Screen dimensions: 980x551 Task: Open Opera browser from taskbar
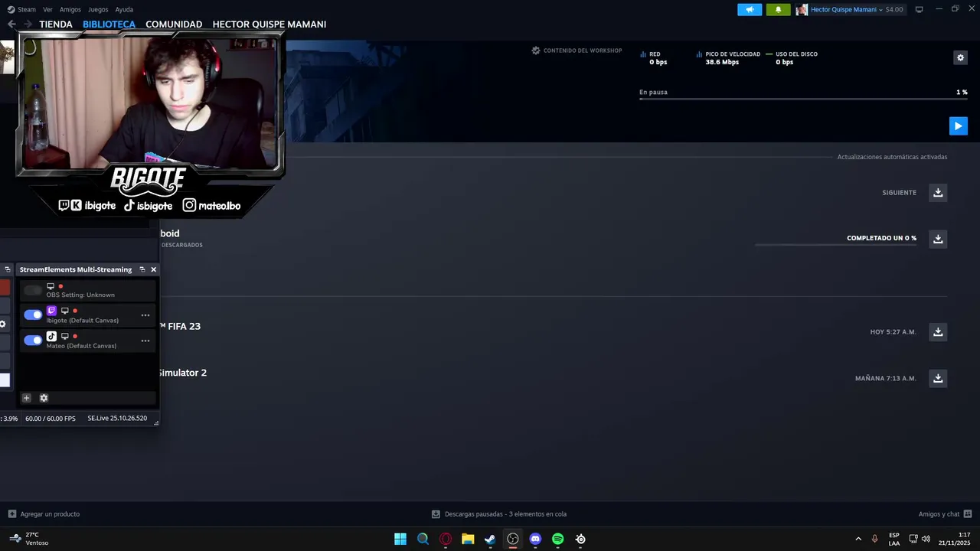[446, 539]
